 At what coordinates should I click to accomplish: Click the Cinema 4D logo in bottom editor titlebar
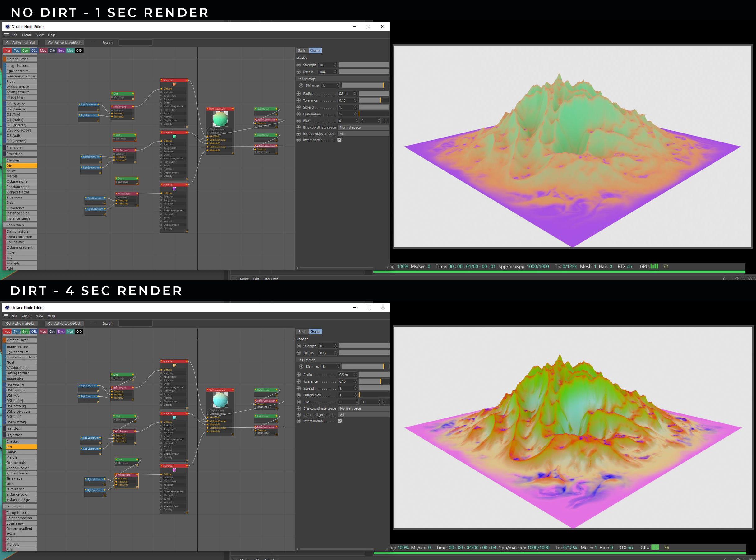[7, 307]
